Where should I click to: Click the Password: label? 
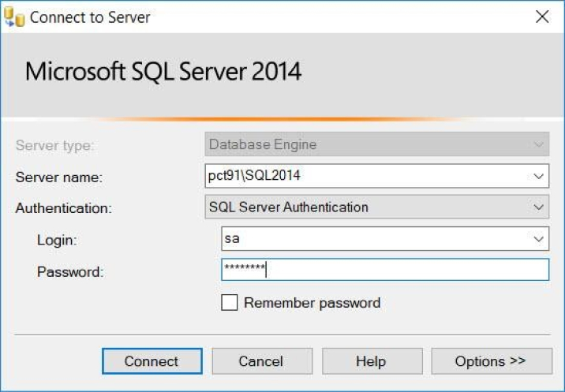[70, 271]
